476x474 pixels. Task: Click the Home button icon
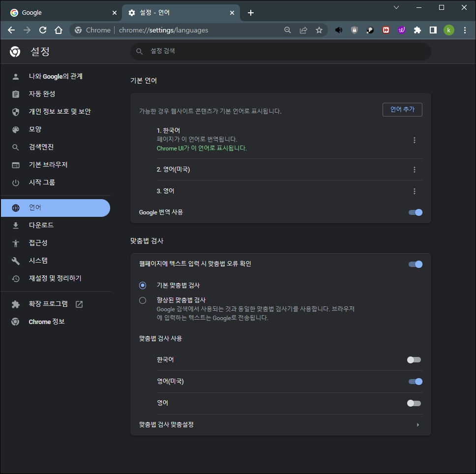click(x=59, y=30)
